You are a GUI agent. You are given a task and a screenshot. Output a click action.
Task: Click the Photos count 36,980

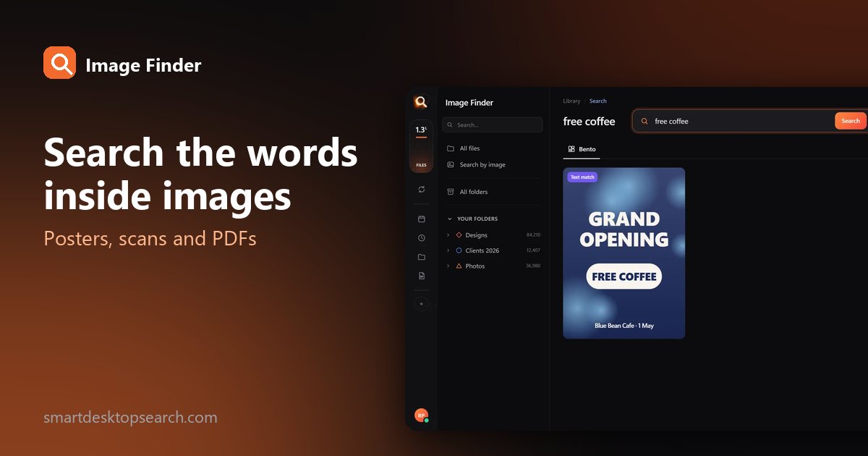[533, 266]
